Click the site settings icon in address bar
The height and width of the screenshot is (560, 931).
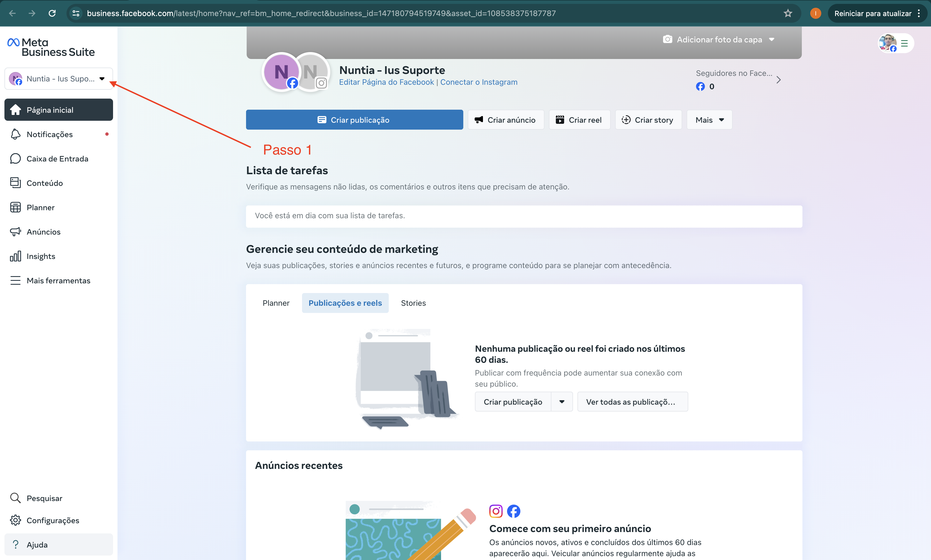click(x=76, y=13)
